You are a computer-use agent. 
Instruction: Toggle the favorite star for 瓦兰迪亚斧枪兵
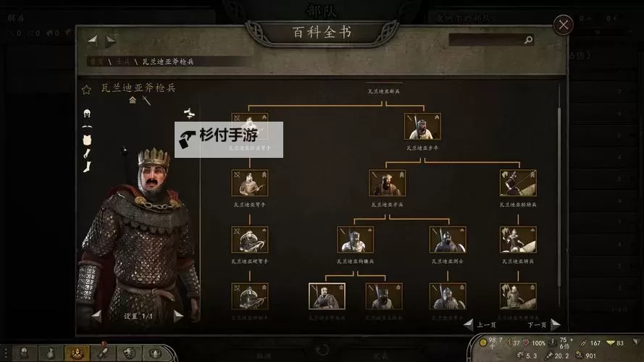tap(86, 90)
